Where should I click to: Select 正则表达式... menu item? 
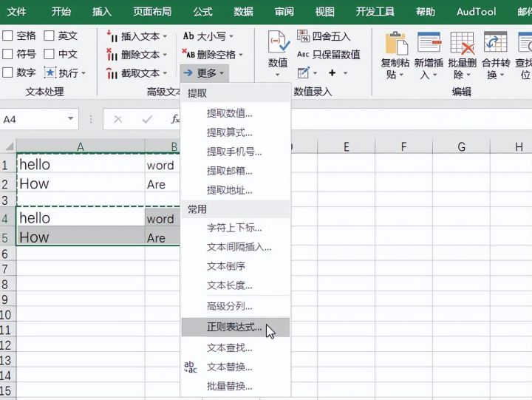coord(236,328)
